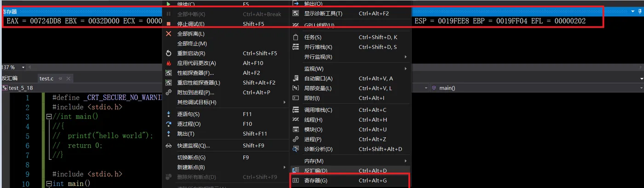Click the 局部变量 brackets icon

(x=296, y=88)
